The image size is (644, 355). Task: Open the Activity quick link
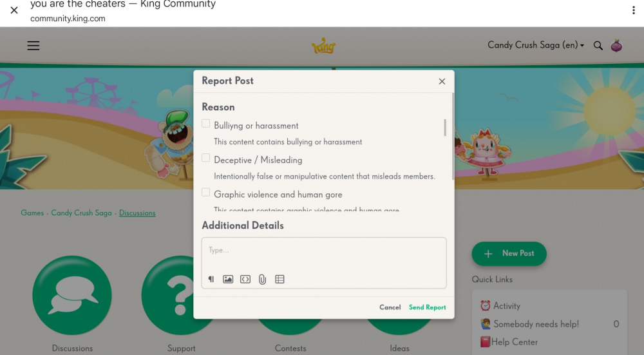click(507, 305)
